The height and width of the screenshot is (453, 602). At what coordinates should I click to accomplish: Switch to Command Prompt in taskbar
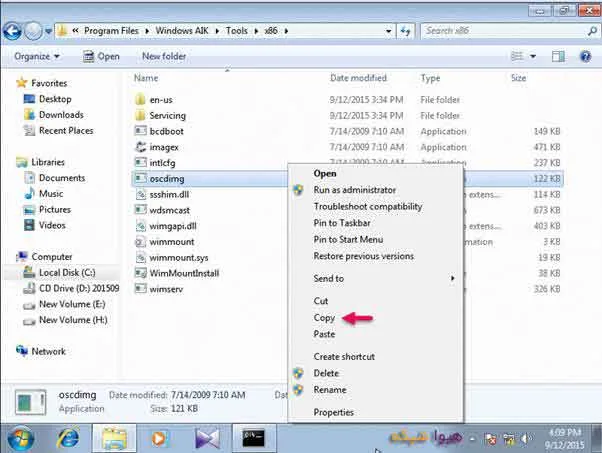tap(253, 438)
